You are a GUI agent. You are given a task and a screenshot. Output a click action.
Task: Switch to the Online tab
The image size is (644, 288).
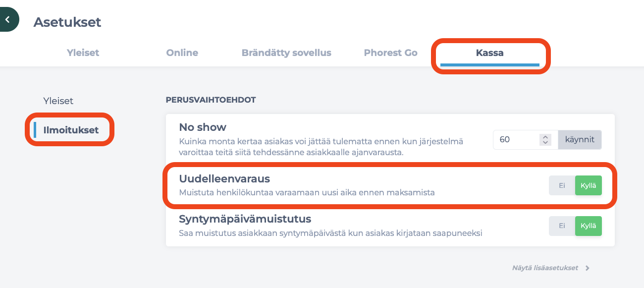pyautogui.click(x=182, y=53)
